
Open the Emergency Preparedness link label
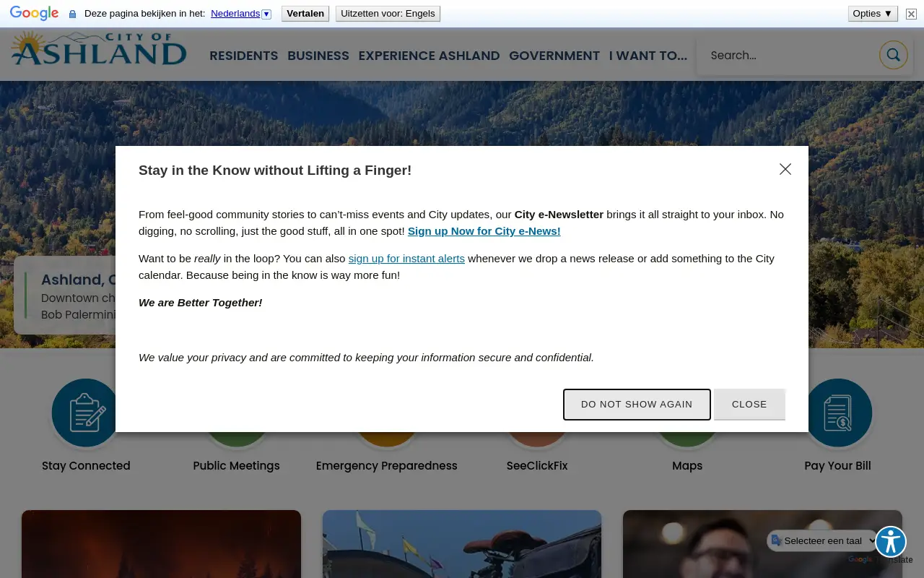coord(387,466)
